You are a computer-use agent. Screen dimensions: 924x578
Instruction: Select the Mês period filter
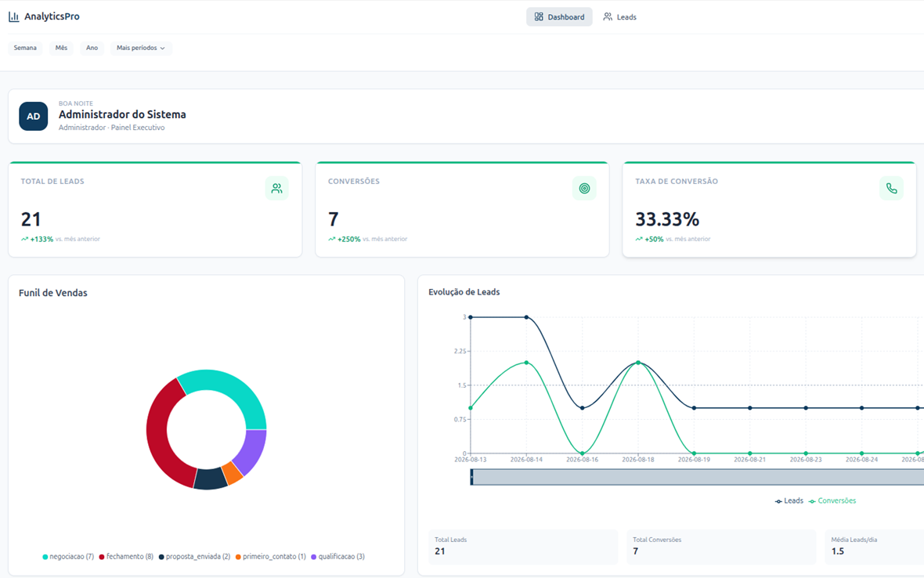pyautogui.click(x=61, y=48)
